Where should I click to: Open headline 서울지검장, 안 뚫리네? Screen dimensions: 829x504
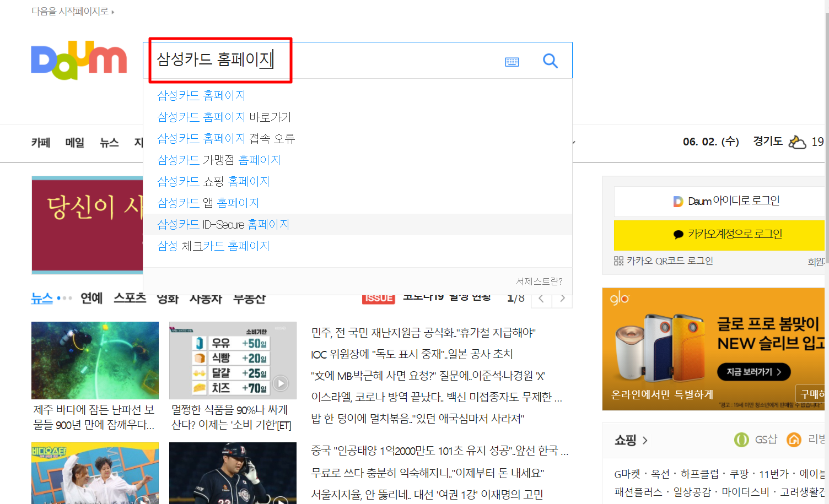point(427,495)
